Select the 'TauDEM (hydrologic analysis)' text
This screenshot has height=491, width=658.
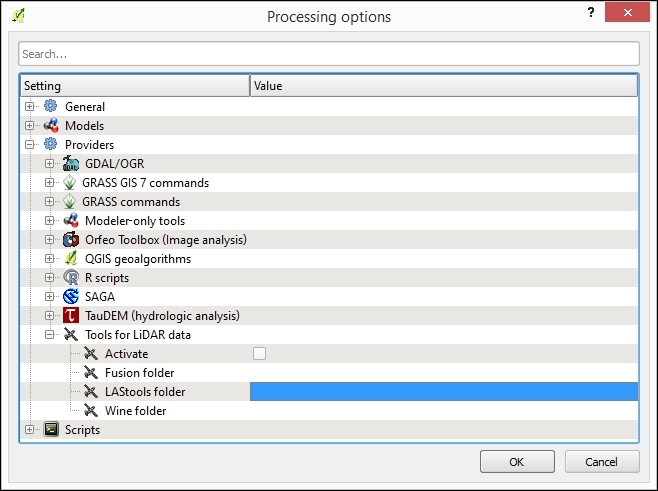162,316
